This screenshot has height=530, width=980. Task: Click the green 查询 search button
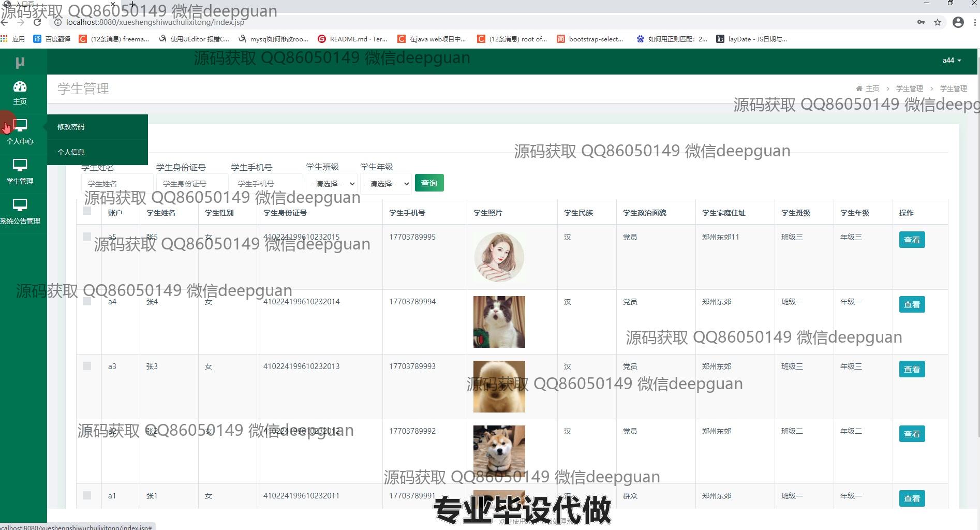click(429, 183)
